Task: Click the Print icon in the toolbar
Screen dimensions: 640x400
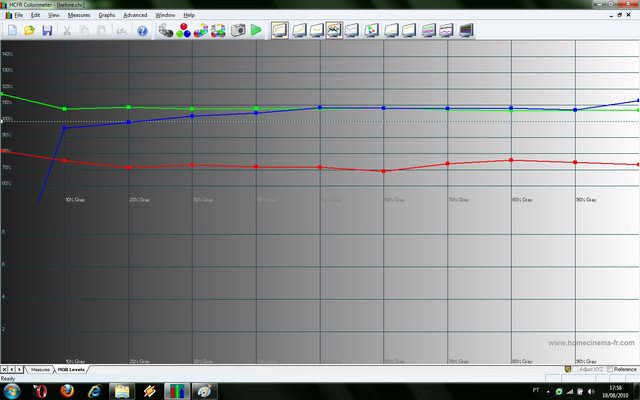Action: click(121, 30)
